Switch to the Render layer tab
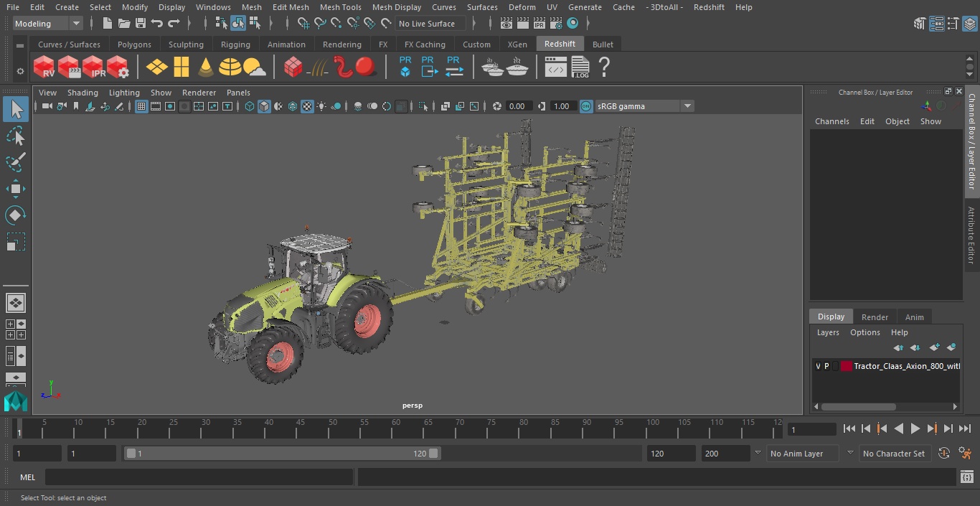 875,317
